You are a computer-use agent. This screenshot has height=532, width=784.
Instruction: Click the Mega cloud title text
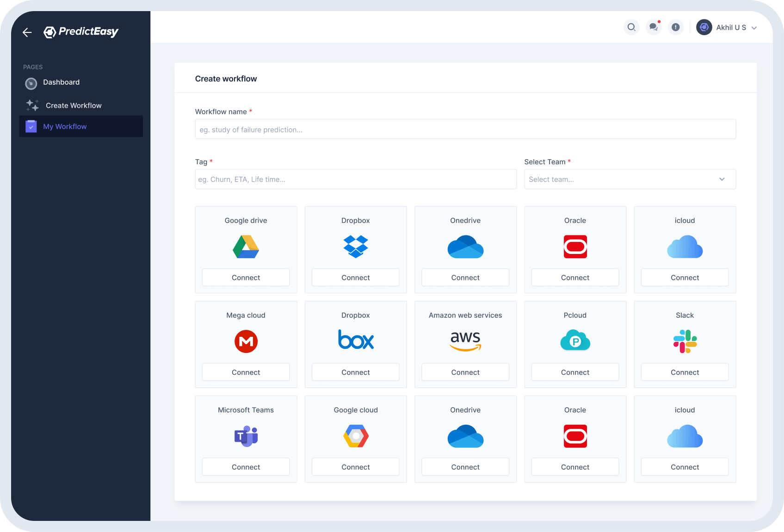(246, 315)
